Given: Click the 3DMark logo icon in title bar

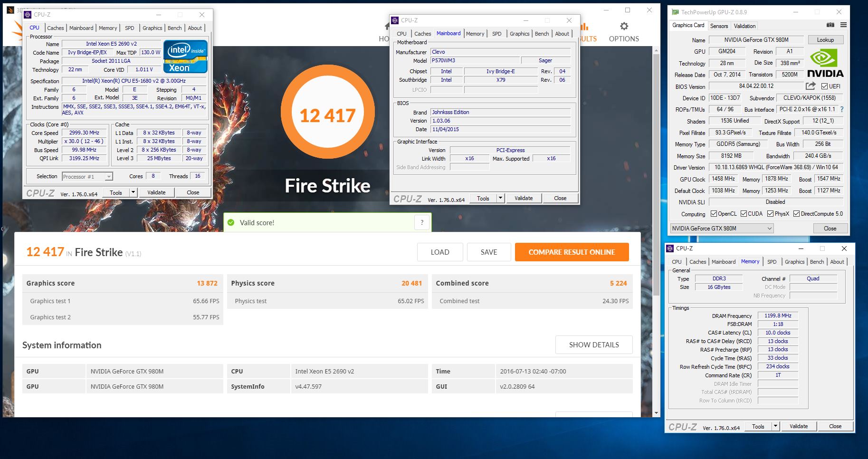Looking at the screenshot, I should 10,10.
